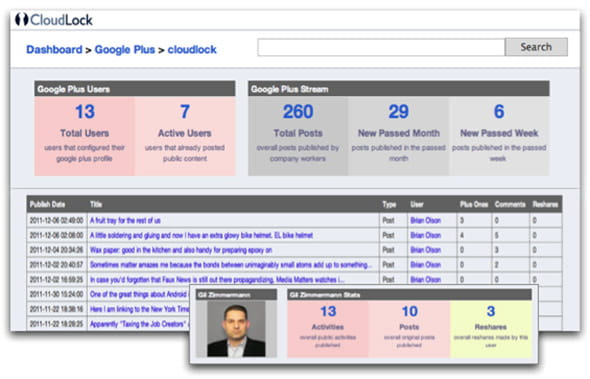
Task: Open the 'Sometimes matter amazes me' post
Action: point(231,265)
